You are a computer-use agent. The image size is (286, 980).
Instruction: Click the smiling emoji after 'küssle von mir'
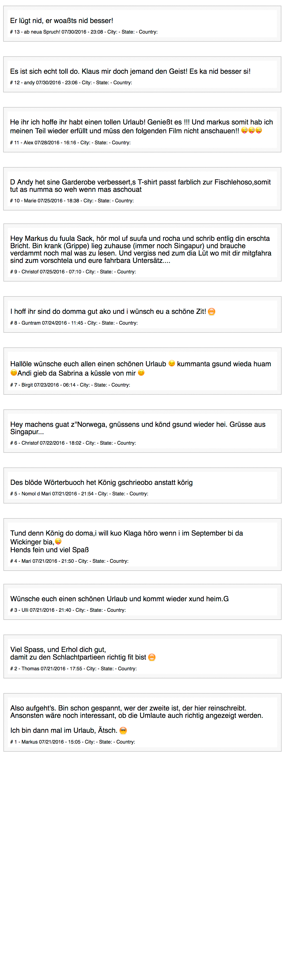[x=141, y=373]
